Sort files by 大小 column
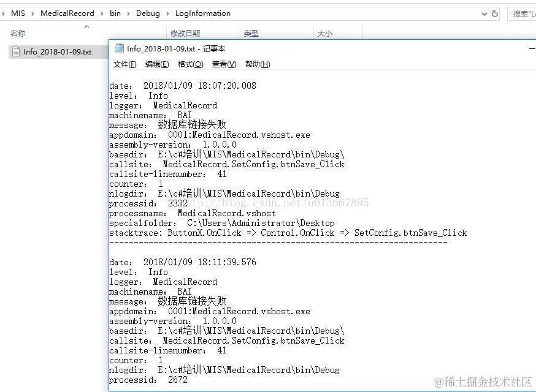 point(325,34)
